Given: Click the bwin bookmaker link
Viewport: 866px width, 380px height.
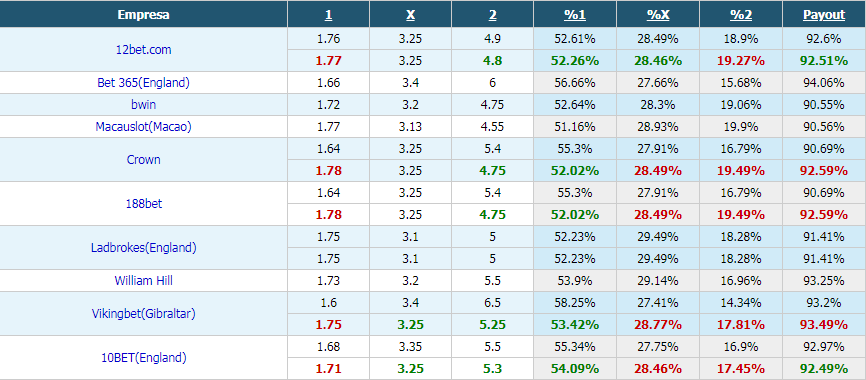Looking at the screenshot, I should (144, 104).
